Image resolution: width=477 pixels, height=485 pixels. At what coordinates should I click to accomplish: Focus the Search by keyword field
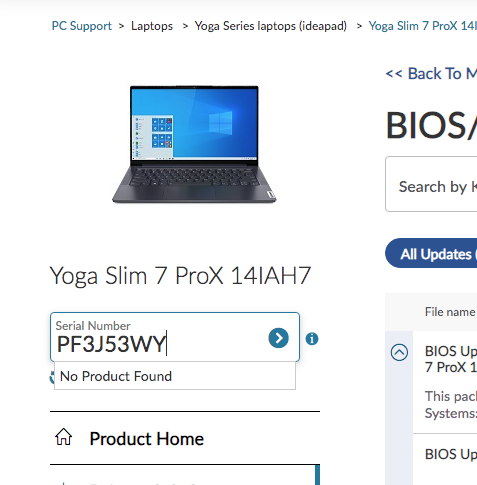pos(431,184)
